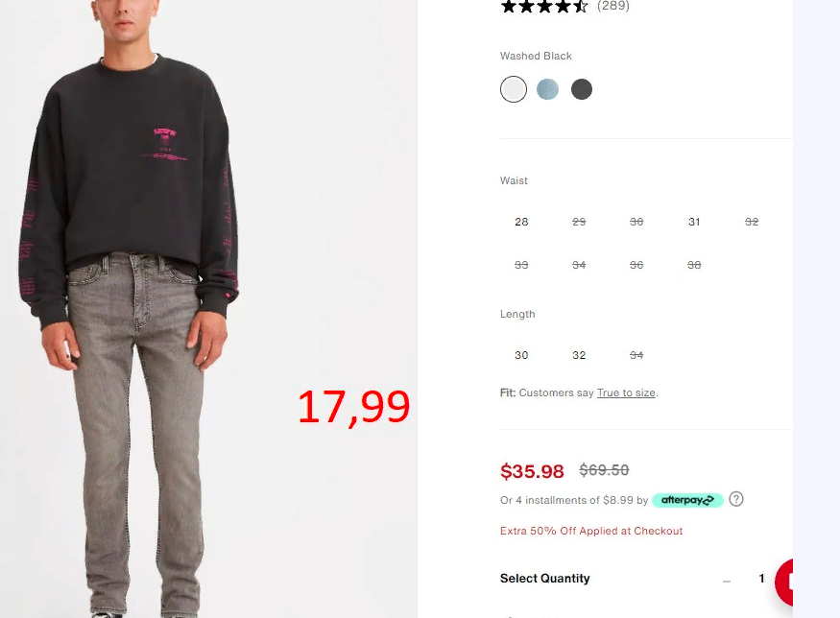Choose waist size 31

tap(694, 222)
